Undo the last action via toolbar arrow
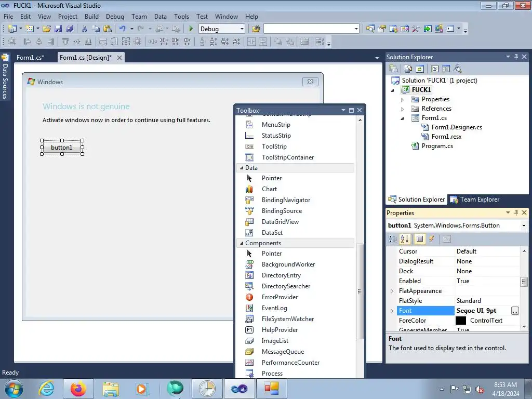Screen dimensions: 532x399 [x=123, y=29]
